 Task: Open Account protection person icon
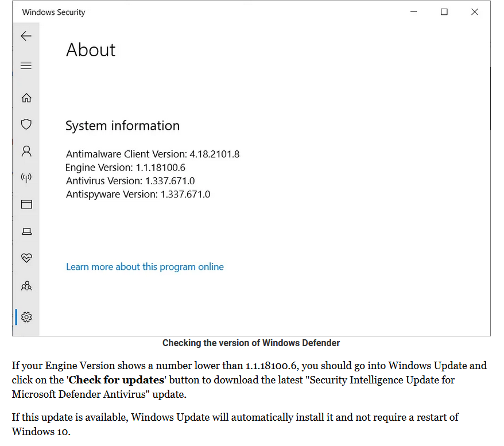point(26,151)
